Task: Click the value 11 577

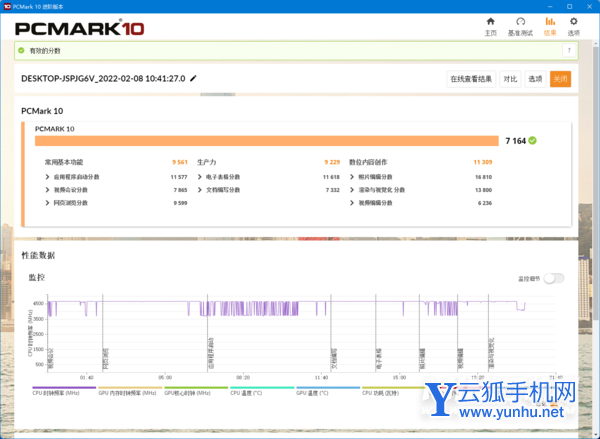Action: click(x=179, y=177)
